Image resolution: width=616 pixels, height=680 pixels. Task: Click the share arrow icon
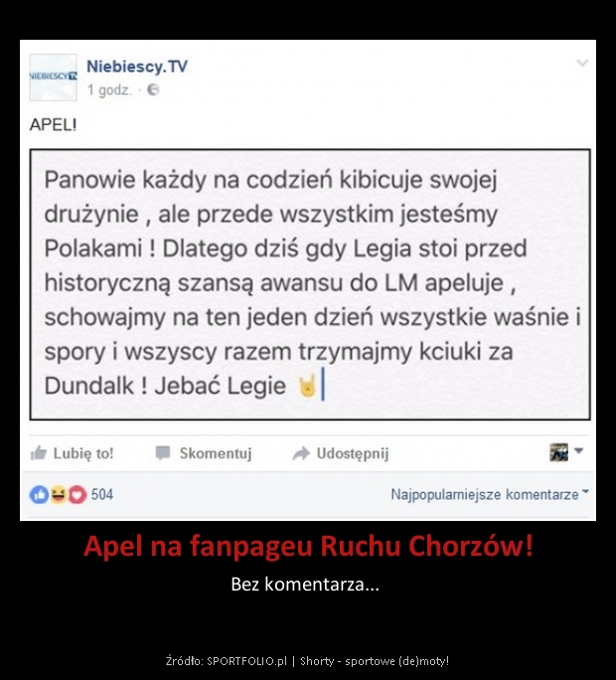click(x=301, y=453)
